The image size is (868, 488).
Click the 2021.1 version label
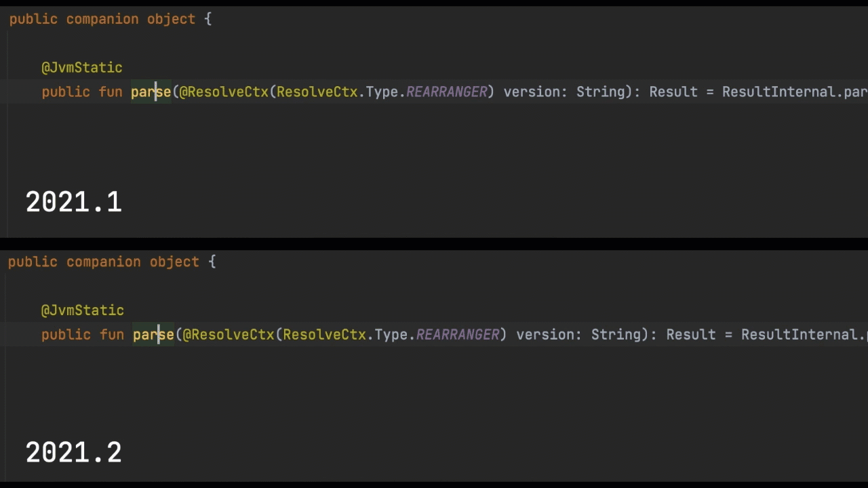(x=73, y=202)
